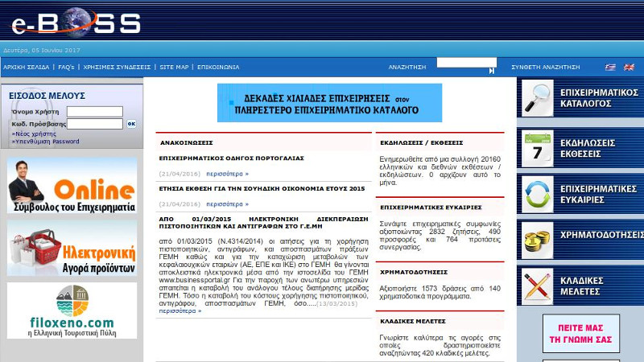Screen dimensions: 644x362
Task: Open the ΣΥΝΘΕΤΗ ΑΝΑΖΗΤΗΣΗ advanced search link
Action: 546,67
